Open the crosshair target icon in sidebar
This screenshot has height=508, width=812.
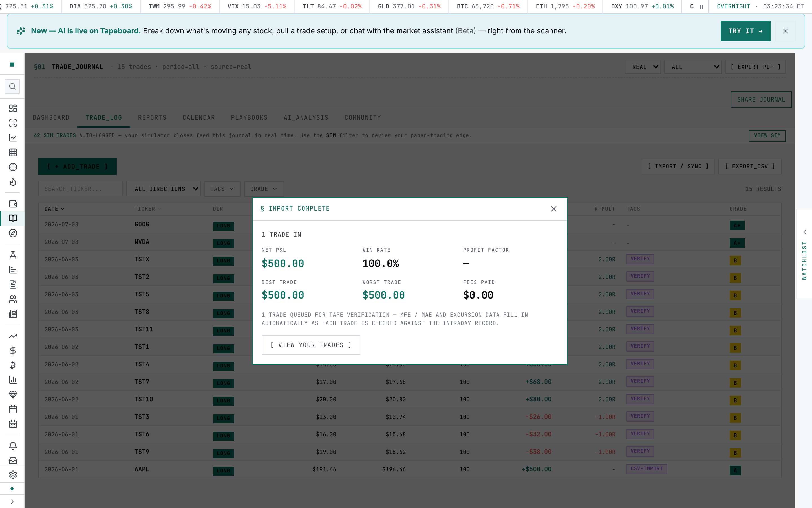pyautogui.click(x=13, y=167)
